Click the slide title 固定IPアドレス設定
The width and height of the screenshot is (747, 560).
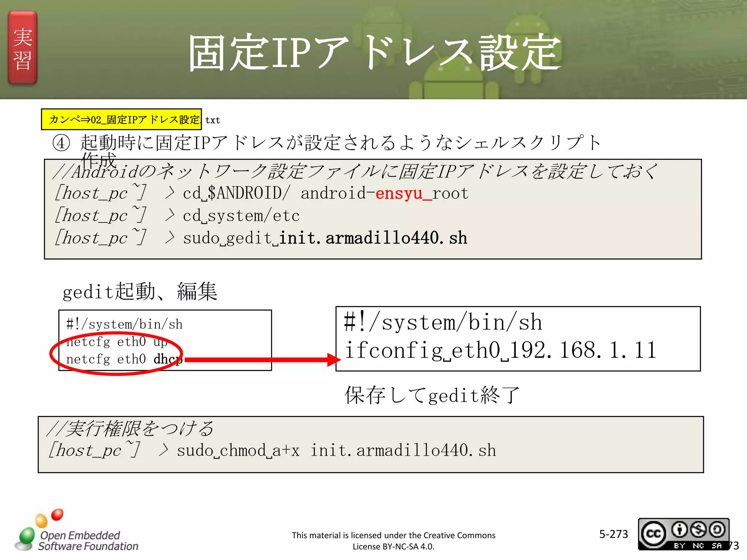[x=375, y=52]
